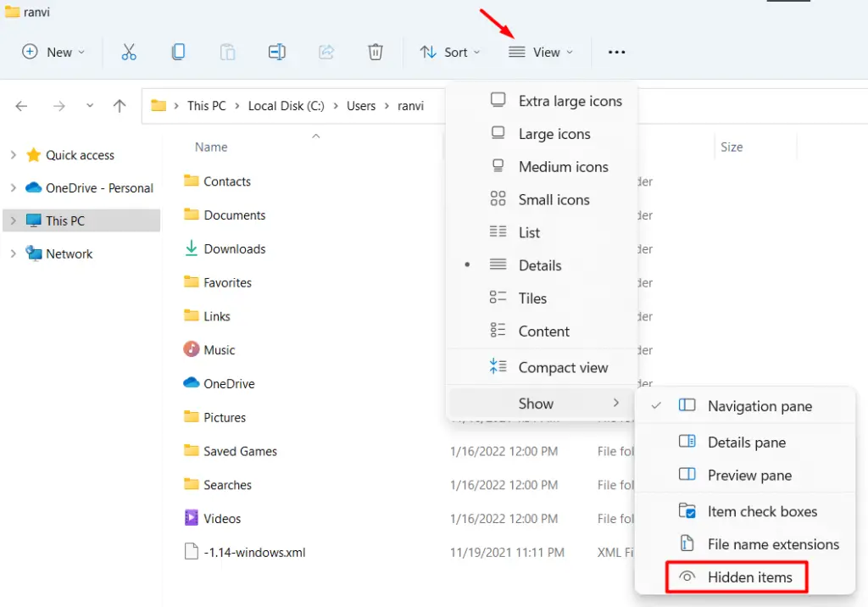Open the Downloads folder
868x607 pixels.
pyautogui.click(x=232, y=248)
